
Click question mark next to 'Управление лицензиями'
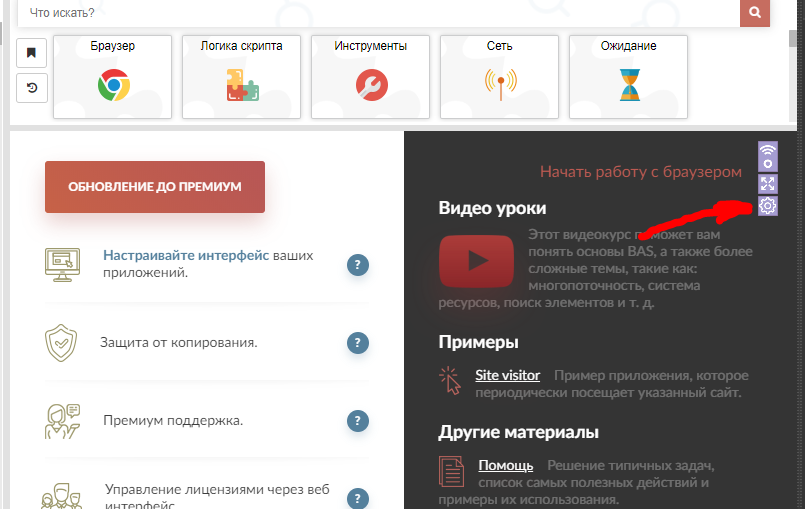[358, 498]
